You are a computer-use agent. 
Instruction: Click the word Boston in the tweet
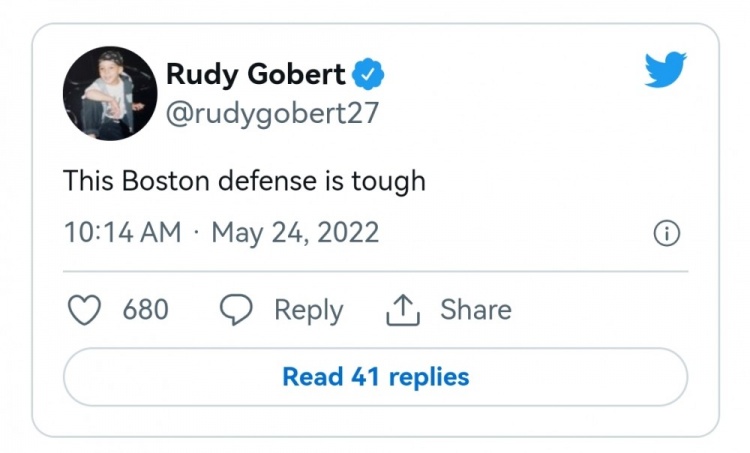165,181
